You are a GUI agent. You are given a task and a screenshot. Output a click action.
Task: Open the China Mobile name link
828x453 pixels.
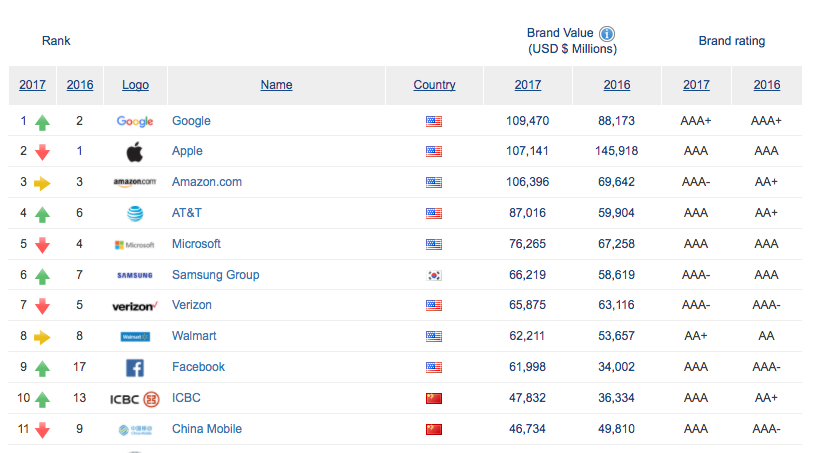tap(206, 429)
